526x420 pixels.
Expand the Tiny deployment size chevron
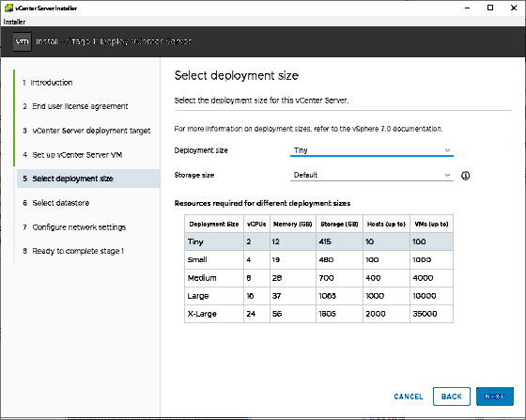[x=447, y=150]
